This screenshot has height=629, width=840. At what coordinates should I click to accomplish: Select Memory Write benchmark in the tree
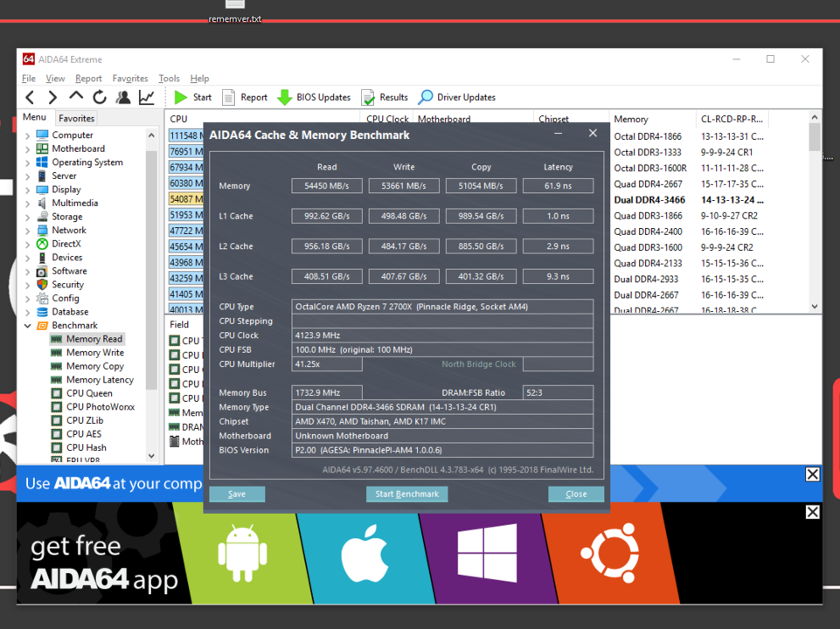tap(94, 353)
